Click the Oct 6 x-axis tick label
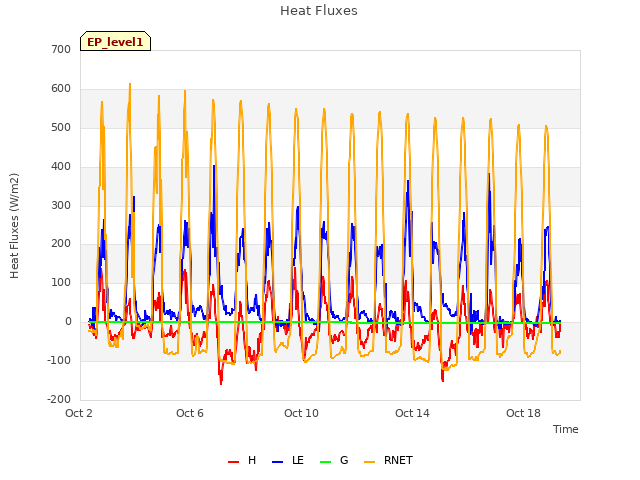This screenshot has width=640, height=480. [190, 413]
